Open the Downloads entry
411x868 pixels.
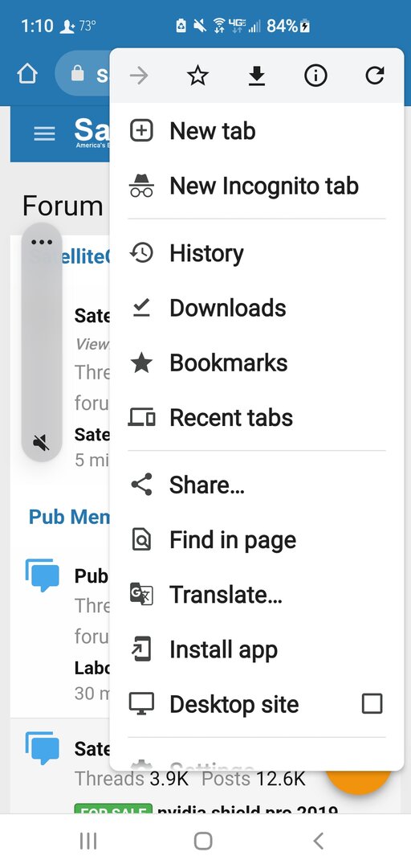point(257,308)
